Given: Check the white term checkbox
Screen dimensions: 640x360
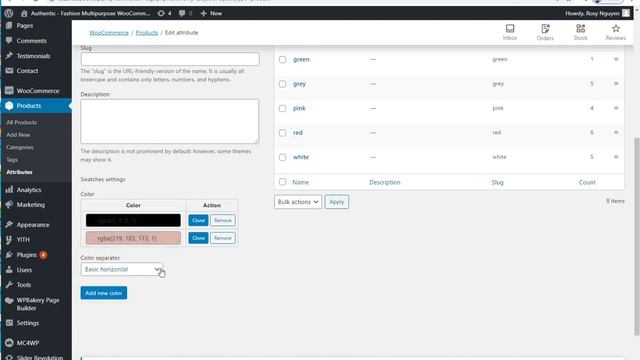Looking at the screenshot, I should pyautogui.click(x=282, y=157).
